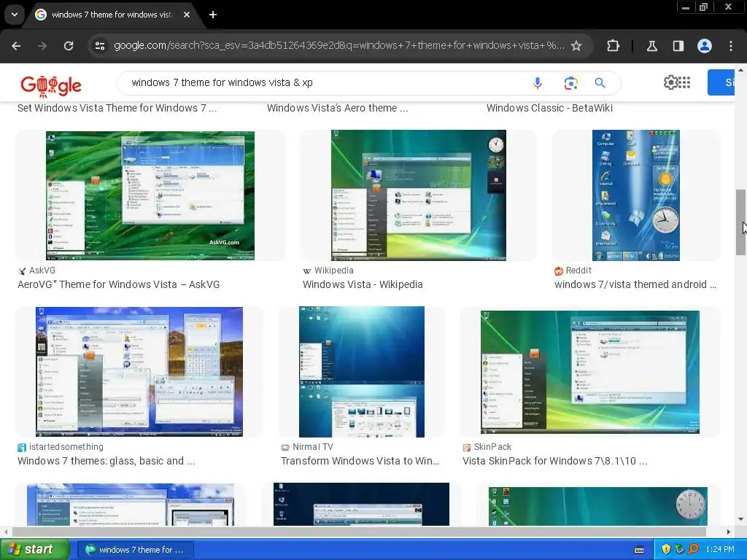
Task: Open the Chrome three-dot menu
Action: tap(731, 46)
